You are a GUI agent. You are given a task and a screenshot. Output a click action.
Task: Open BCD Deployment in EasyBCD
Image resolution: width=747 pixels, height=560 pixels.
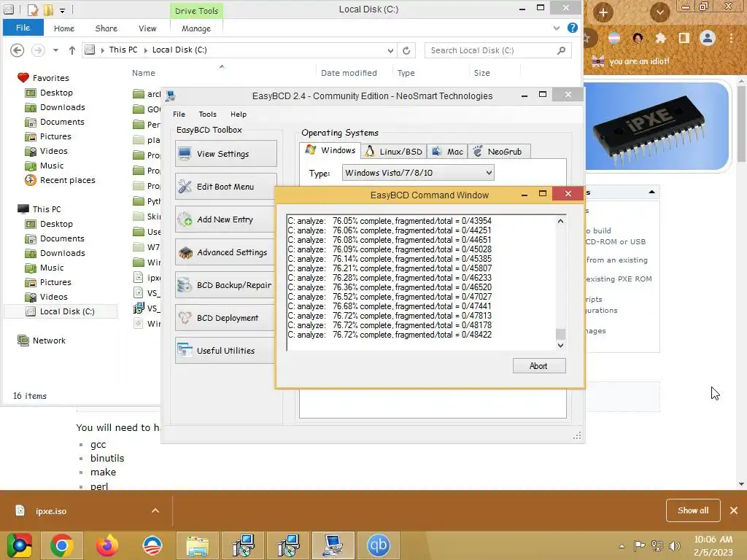[x=226, y=318]
